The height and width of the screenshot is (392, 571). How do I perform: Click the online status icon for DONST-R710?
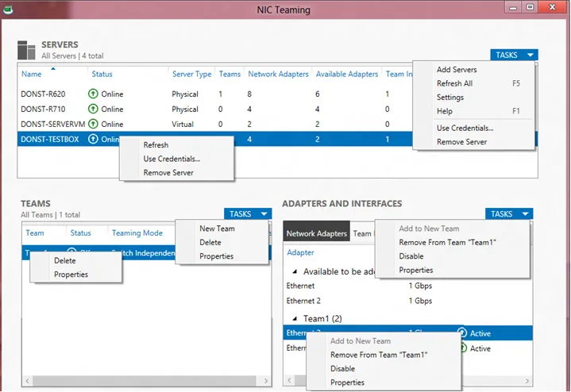pyautogui.click(x=93, y=109)
